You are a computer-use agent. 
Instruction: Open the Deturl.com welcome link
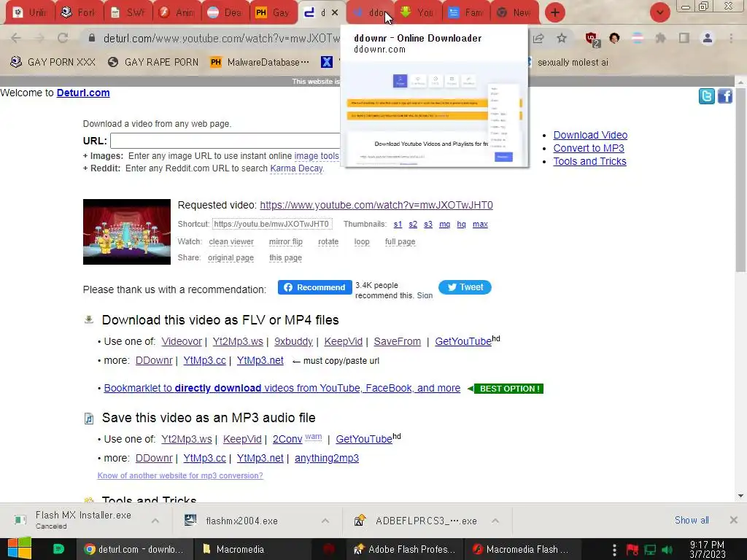(83, 93)
